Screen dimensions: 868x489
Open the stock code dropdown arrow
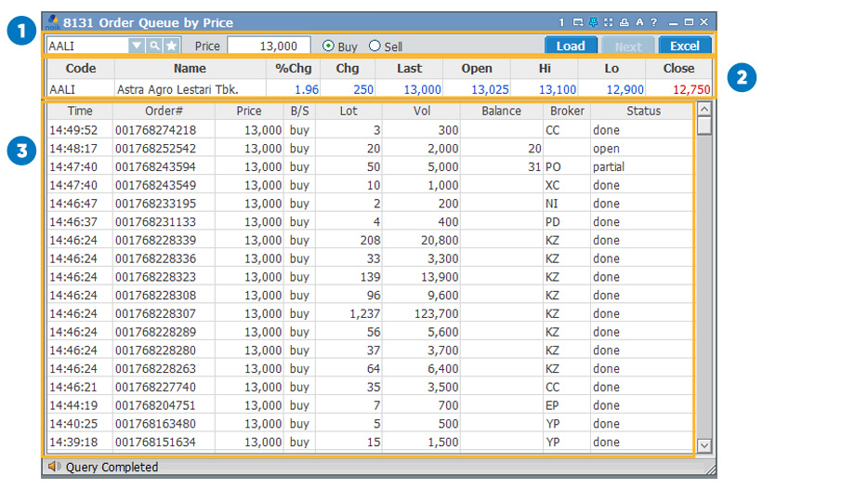click(x=137, y=46)
